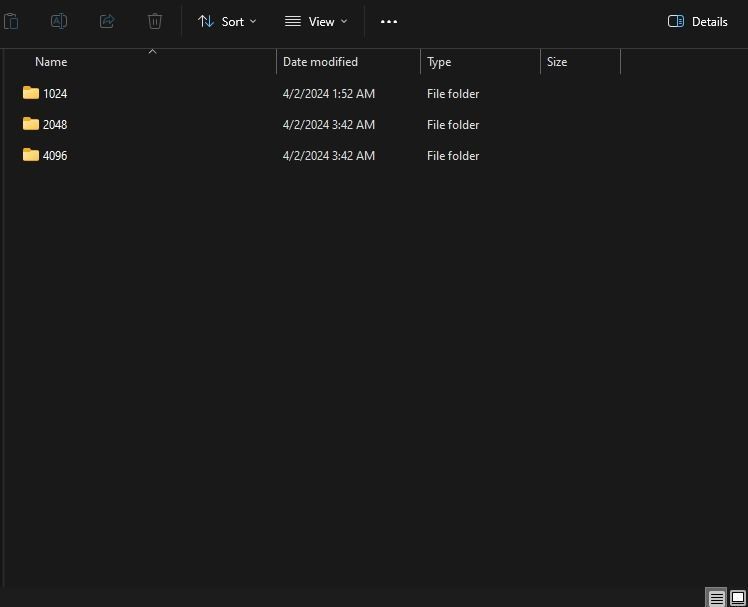This screenshot has height=607, width=748.
Task: Select the folder name 4096
Action: [x=55, y=156]
